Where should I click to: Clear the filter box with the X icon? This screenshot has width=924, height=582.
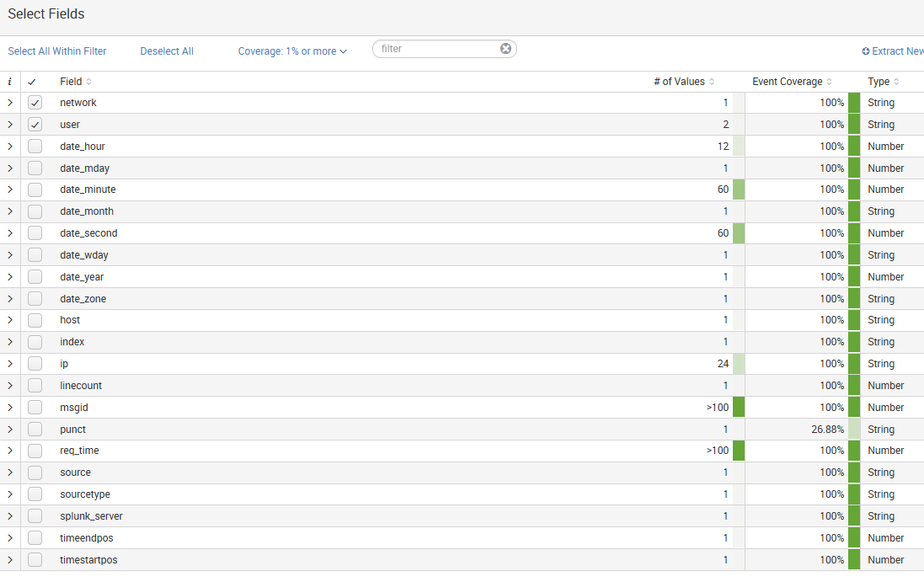click(x=505, y=49)
